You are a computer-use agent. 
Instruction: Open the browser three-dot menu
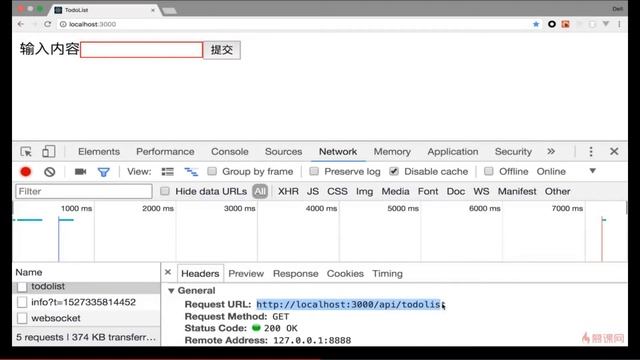pyautogui.click(x=619, y=24)
